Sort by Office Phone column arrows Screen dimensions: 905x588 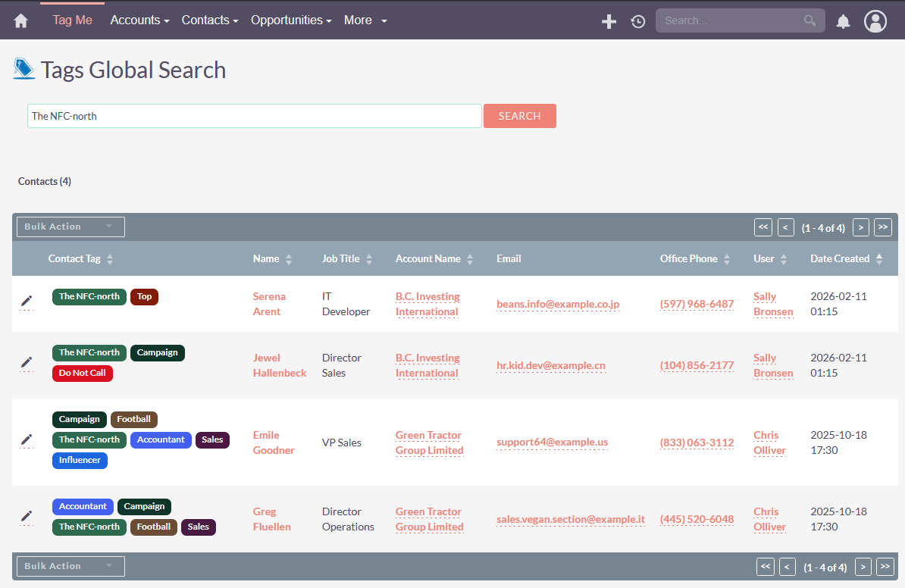point(727,259)
